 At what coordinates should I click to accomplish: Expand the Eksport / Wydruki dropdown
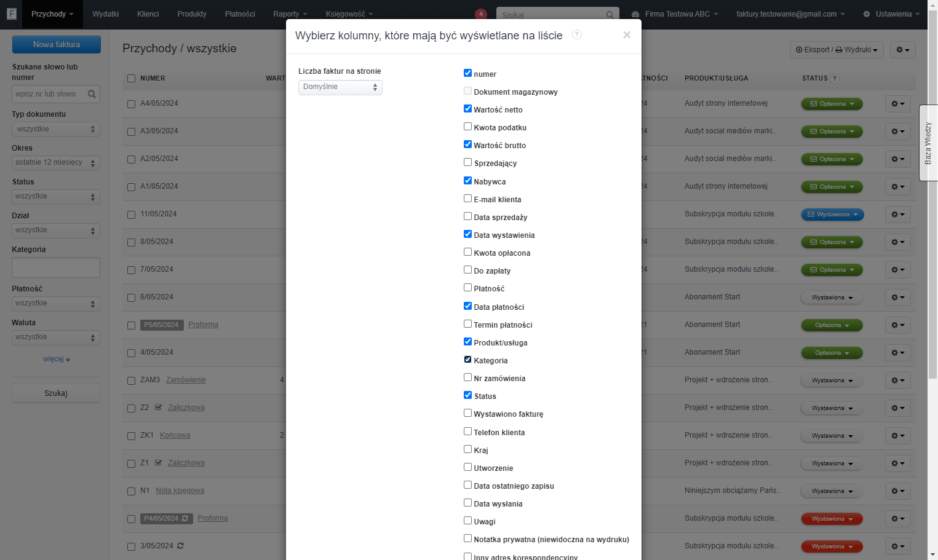(x=837, y=50)
